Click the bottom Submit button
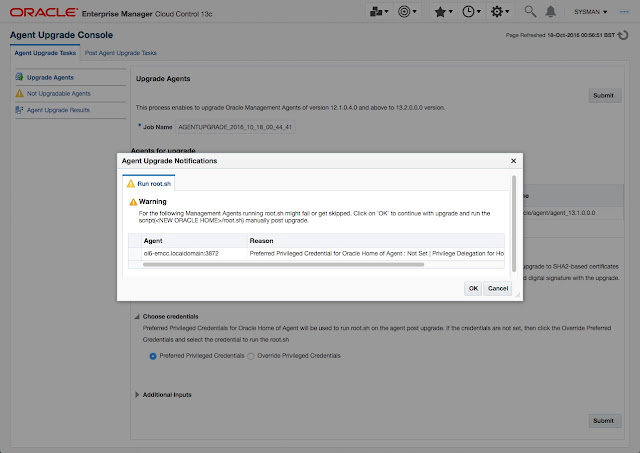 tap(604, 420)
